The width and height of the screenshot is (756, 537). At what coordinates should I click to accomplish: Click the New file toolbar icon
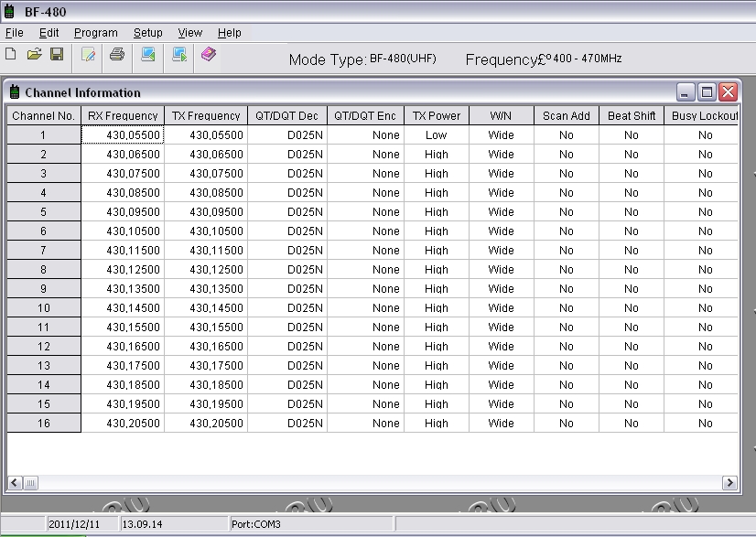[11, 54]
